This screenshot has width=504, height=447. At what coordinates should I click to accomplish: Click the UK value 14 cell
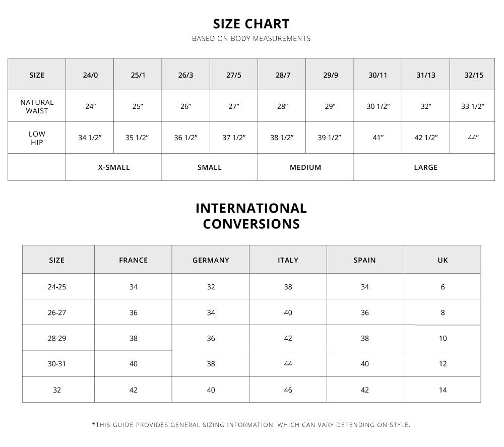(443, 390)
